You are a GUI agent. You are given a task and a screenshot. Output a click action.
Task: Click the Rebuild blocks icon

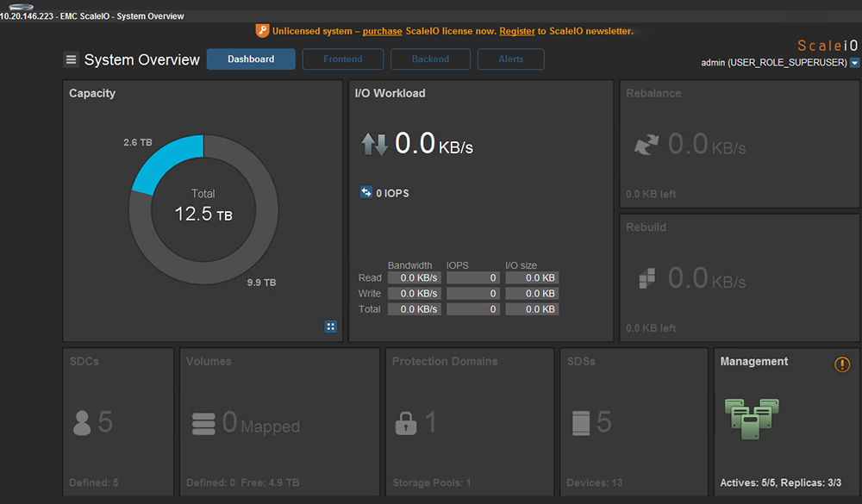[647, 278]
